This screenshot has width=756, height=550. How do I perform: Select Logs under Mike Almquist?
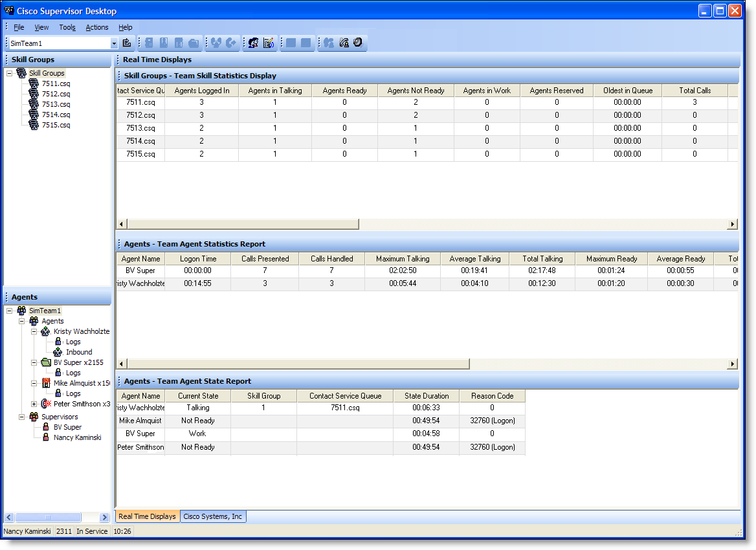(73, 393)
